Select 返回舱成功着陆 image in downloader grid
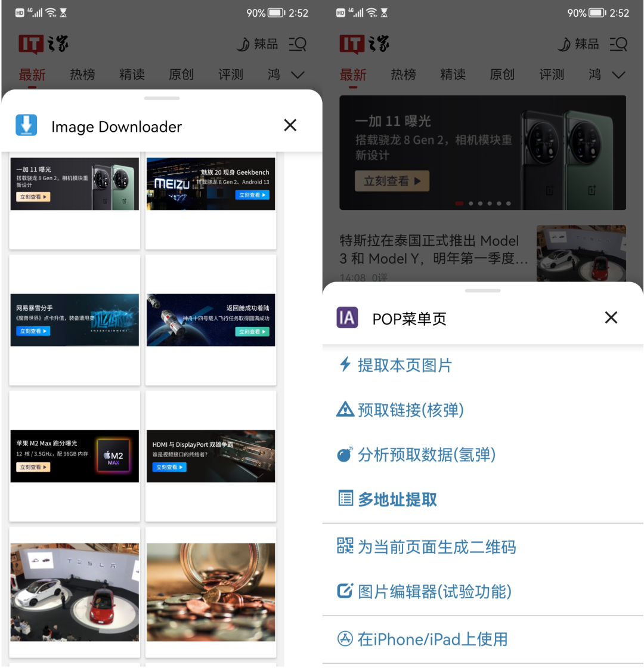The image size is (644, 668). tap(211, 320)
